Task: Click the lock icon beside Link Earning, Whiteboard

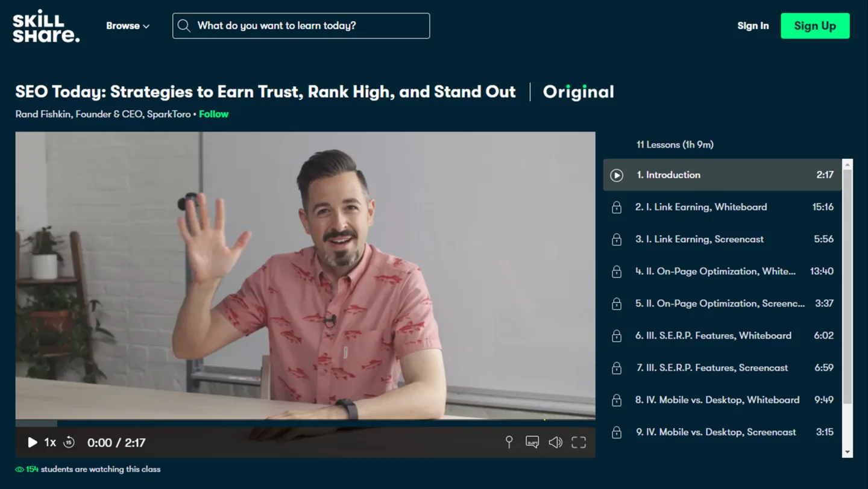Action: [x=616, y=207]
